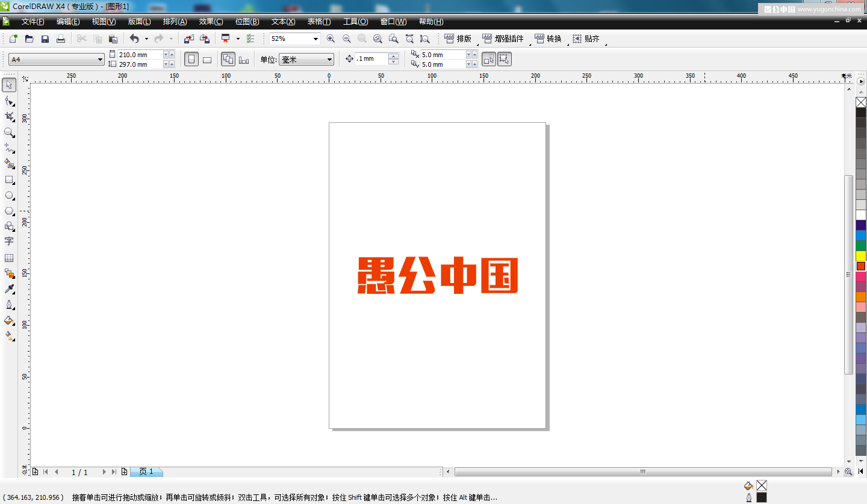Open the 效果(C) menu
867x504 pixels.
coord(211,22)
